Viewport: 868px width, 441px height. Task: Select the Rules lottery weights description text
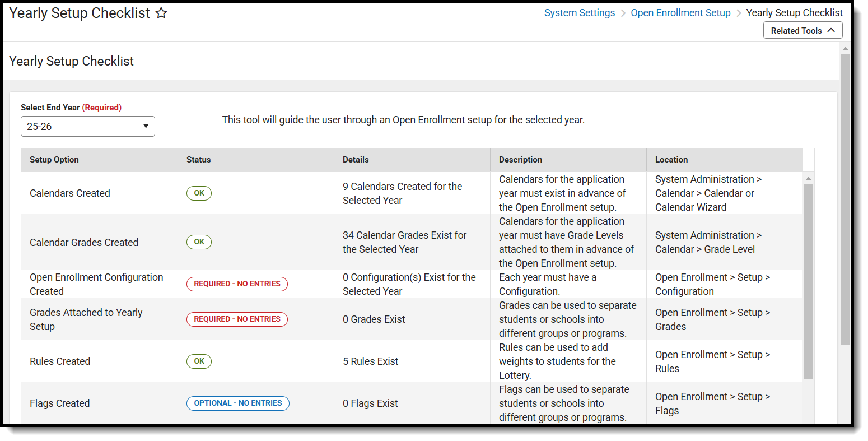tap(557, 361)
